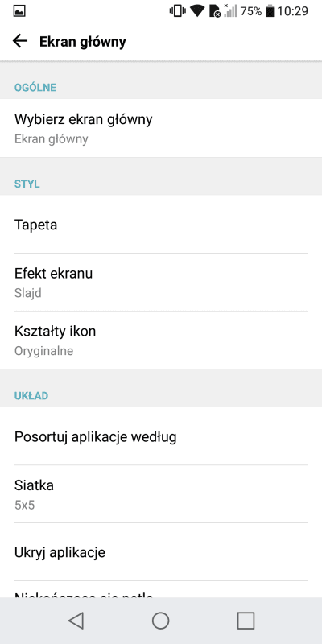
Task: Tap the clock showing 10:29
Action: coord(292,11)
